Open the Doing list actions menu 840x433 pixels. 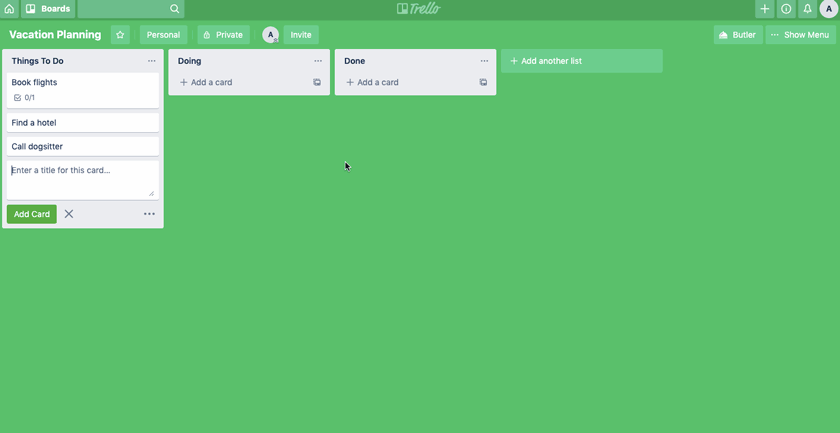point(318,61)
